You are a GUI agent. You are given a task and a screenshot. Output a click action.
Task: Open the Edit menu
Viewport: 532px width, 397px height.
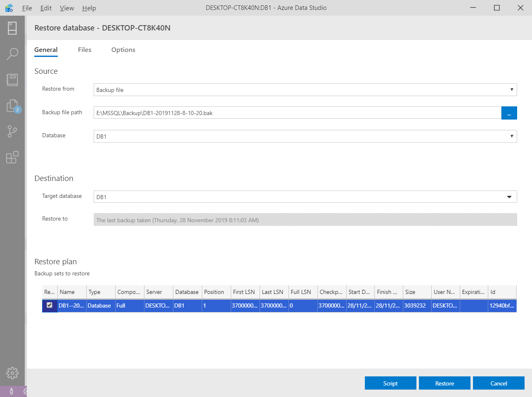[46, 8]
